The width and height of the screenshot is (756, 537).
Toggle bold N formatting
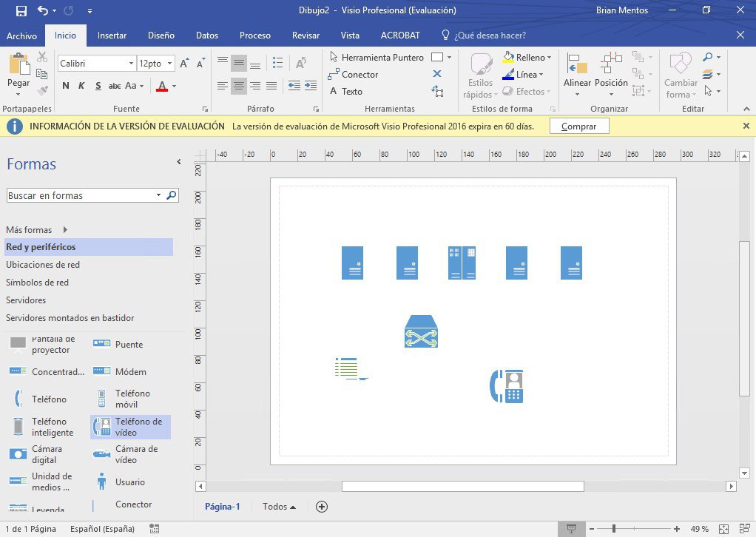(x=66, y=86)
